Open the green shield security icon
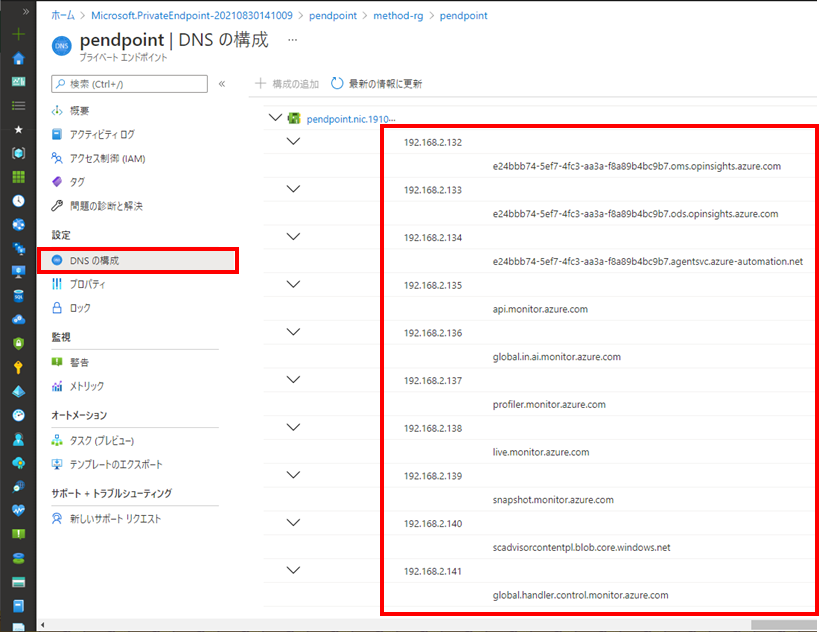 point(18,344)
